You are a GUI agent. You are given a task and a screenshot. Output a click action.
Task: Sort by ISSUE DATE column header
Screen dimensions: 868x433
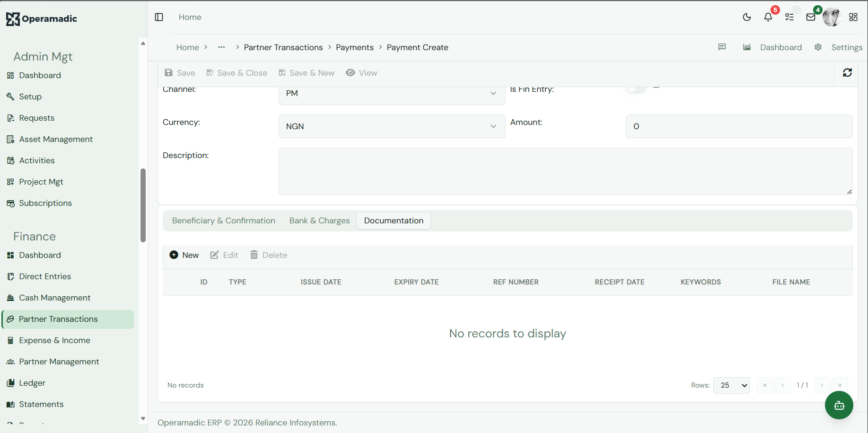[x=321, y=282]
